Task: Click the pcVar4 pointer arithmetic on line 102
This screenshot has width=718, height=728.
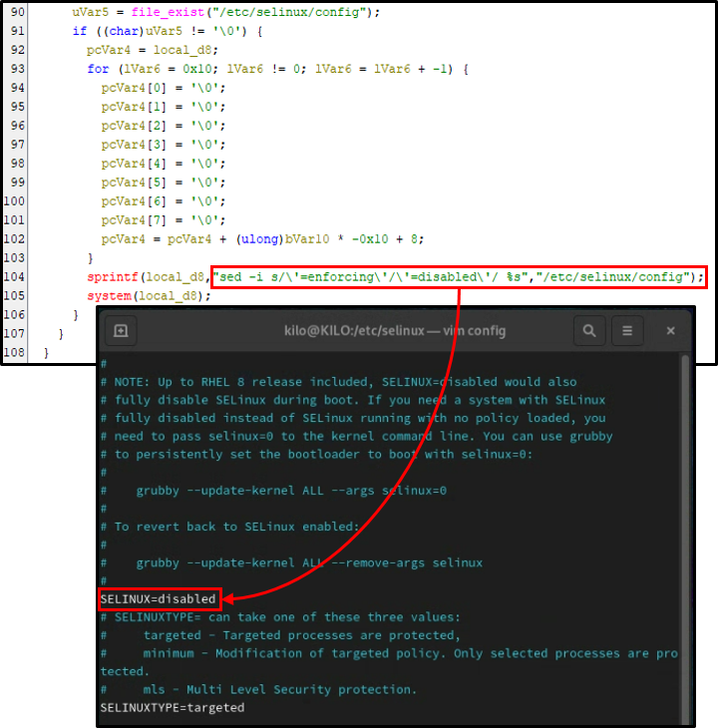Action: [x=262, y=239]
